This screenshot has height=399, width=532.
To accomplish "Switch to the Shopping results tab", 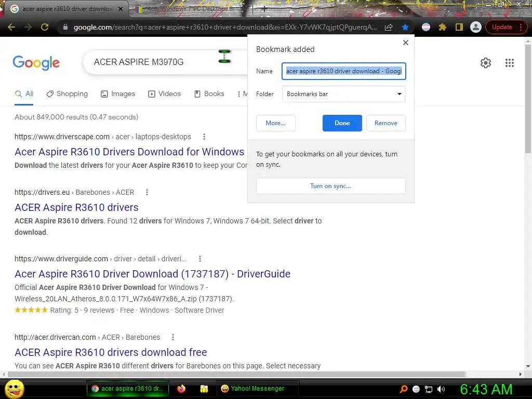I will (67, 94).
